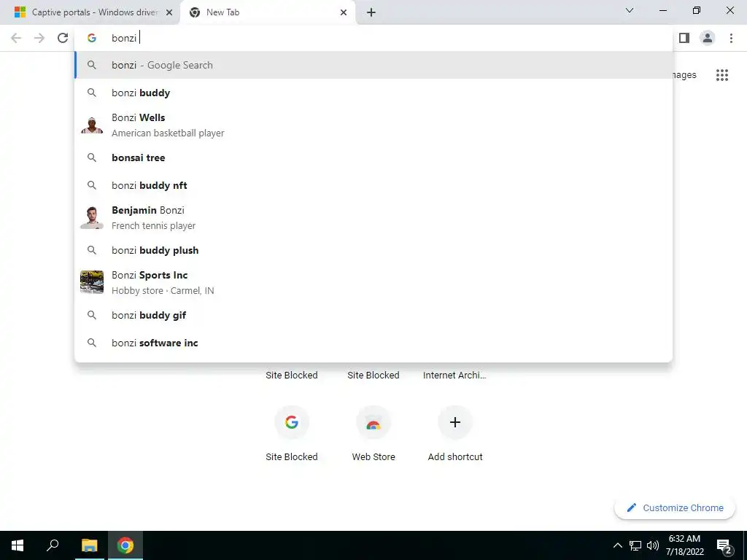
Task: Open the notification center icon
Action: 724,545
